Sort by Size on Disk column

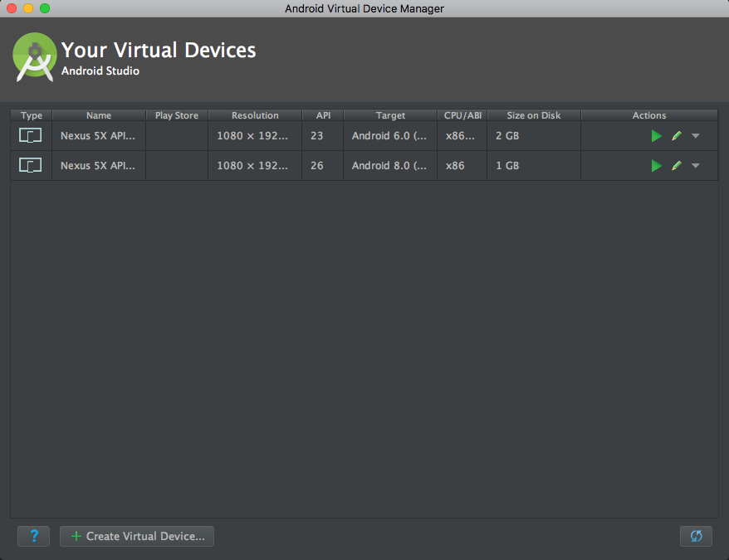pos(533,115)
